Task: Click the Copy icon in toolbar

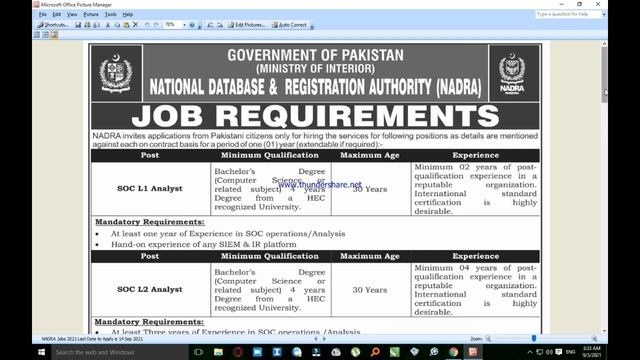Action: [x=117, y=25]
